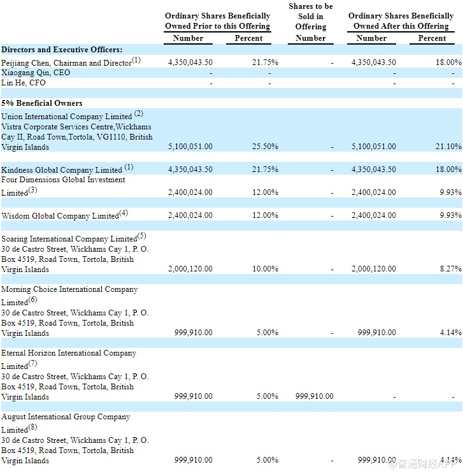
Task: Click the 'Directors and Executive Officers:' heading
Action: [x=62, y=50]
